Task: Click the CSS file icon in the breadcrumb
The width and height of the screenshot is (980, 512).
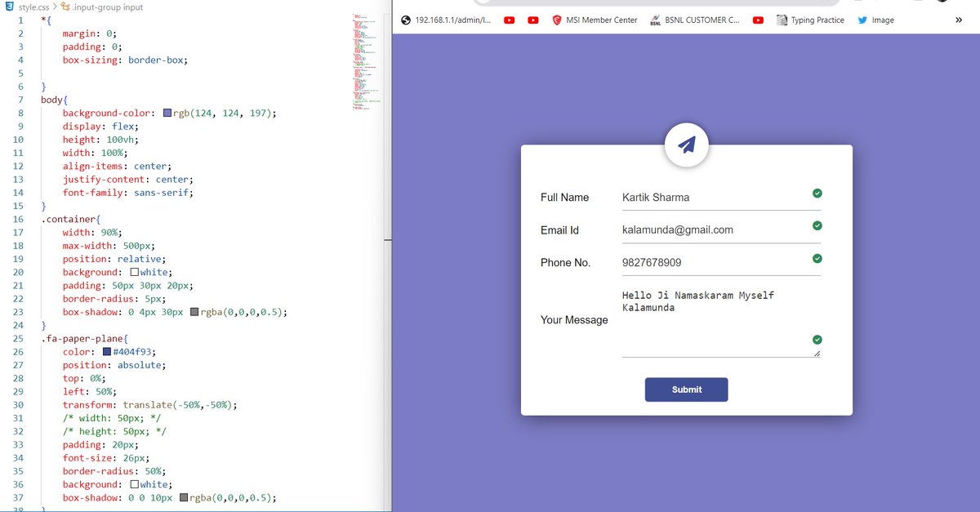Action: tap(9, 7)
